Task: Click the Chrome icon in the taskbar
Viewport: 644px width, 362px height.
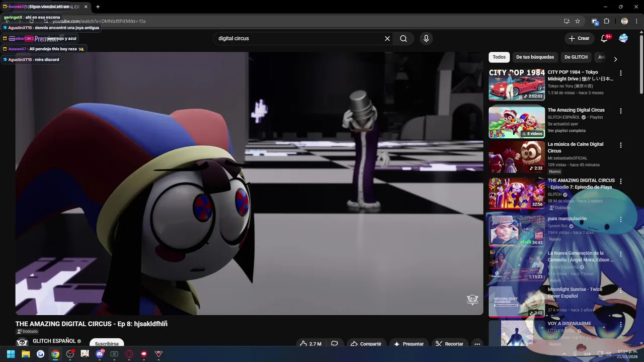Action: pos(55,354)
